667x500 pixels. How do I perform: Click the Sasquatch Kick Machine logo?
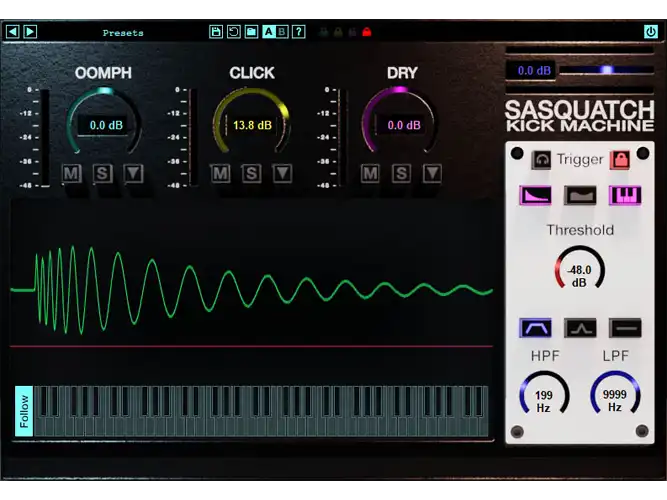tap(579, 115)
